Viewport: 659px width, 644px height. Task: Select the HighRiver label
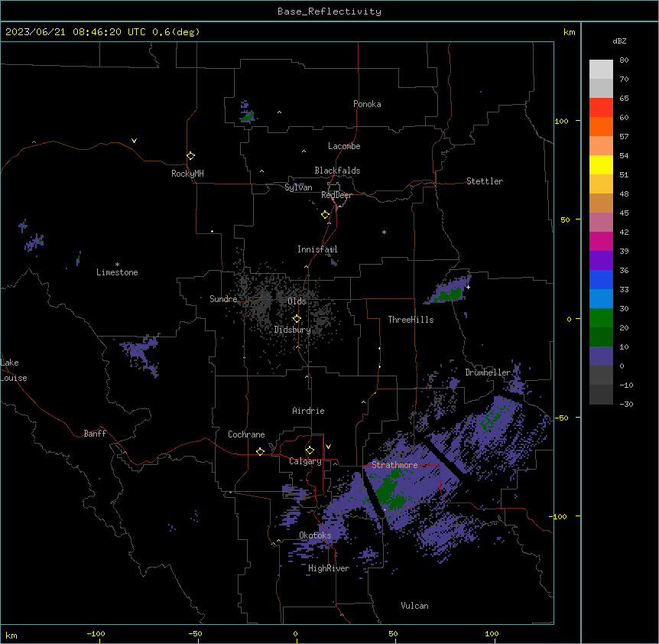point(329,568)
